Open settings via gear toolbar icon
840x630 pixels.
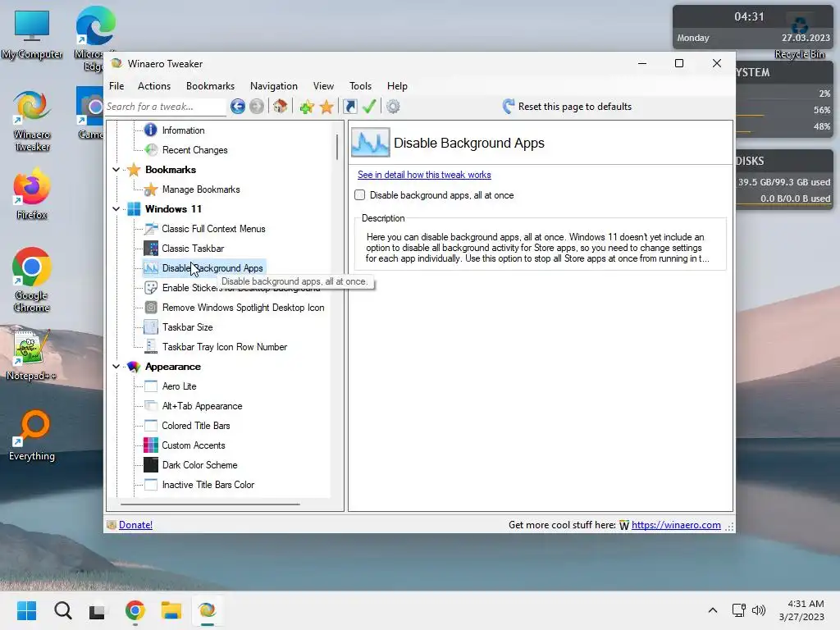click(393, 107)
